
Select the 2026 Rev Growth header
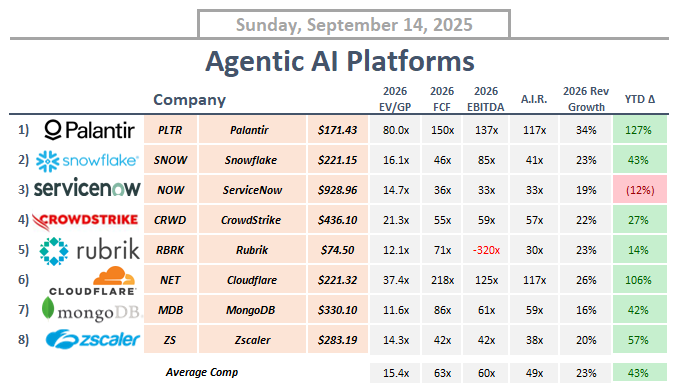(586, 99)
